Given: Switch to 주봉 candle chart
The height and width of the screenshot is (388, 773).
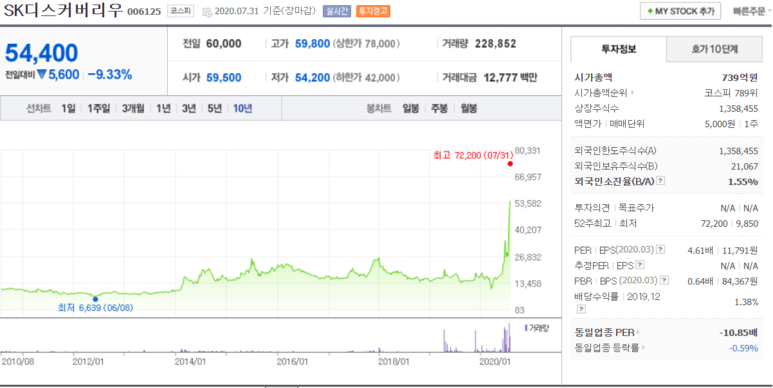Looking at the screenshot, I should [439, 108].
